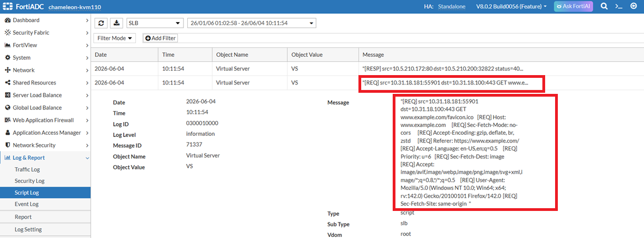Click the download log icon button
Viewport: 644px width, 238px height.
[x=117, y=23]
